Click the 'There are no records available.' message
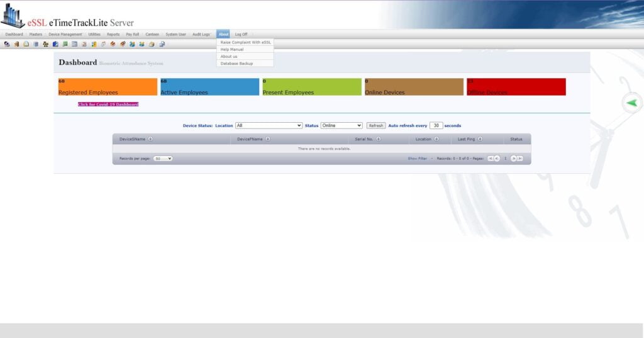Image resolution: width=644 pixels, height=338 pixels. tap(324, 149)
